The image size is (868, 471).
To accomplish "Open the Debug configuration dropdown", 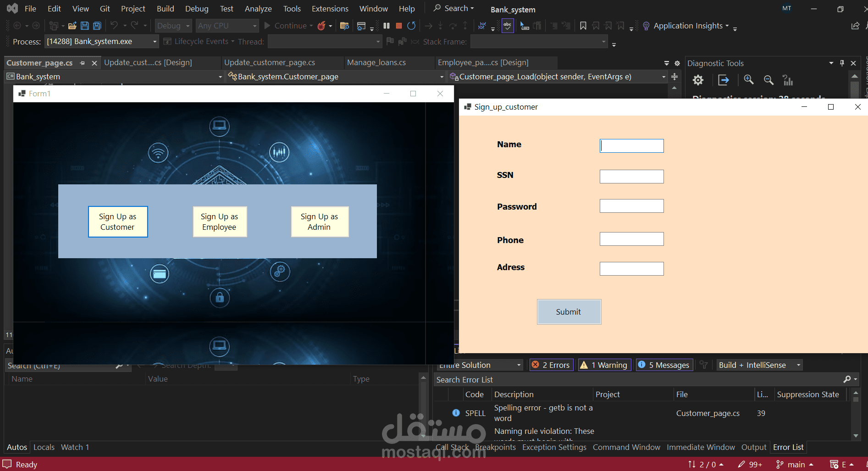I will (173, 26).
